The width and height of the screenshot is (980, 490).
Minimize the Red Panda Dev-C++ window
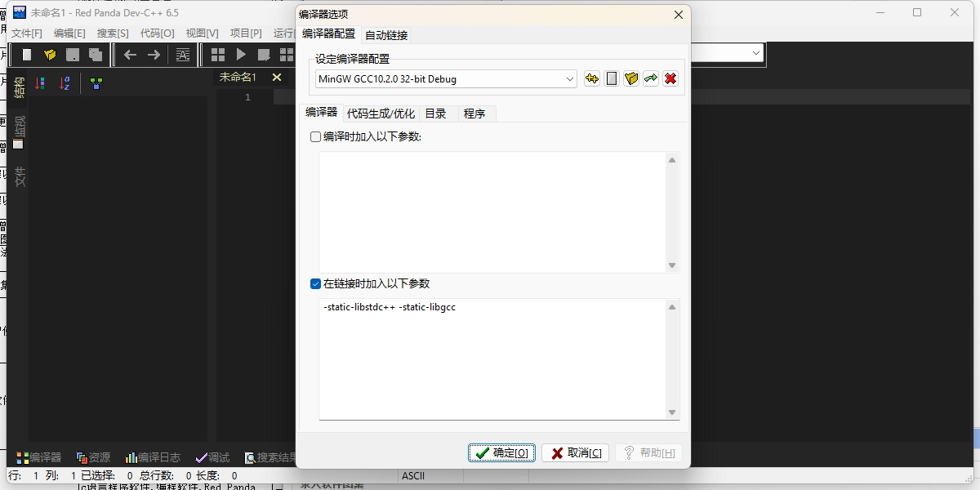point(880,12)
